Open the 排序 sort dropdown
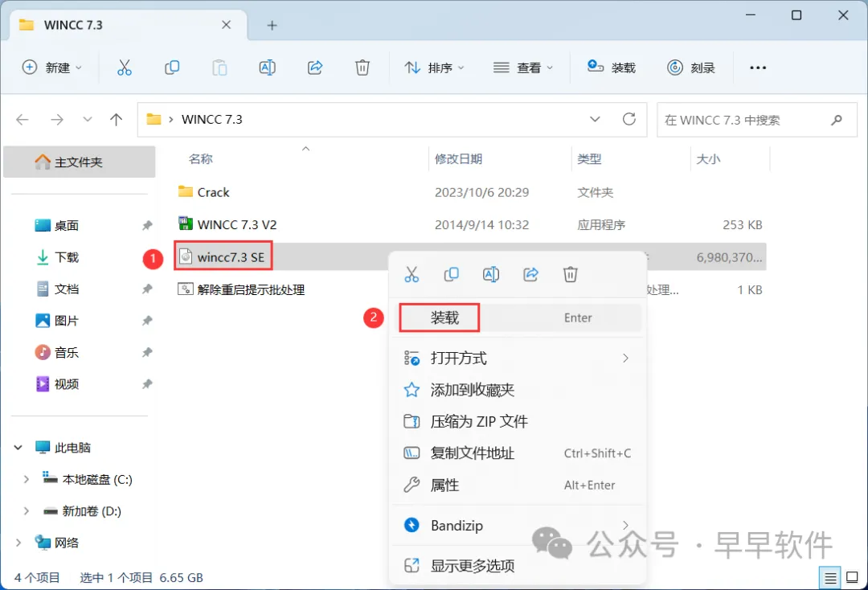Image resolution: width=868 pixels, height=590 pixels. 434,68
